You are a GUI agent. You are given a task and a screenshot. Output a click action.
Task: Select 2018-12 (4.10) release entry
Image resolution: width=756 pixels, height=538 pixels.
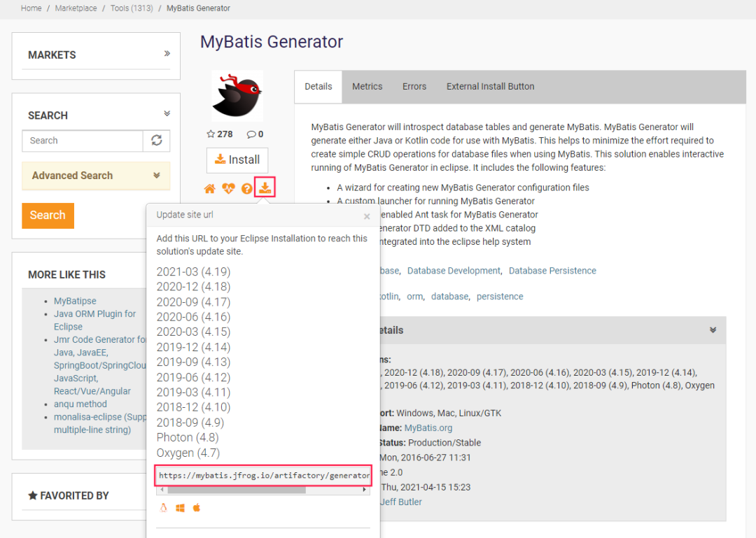(x=193, y=407)
